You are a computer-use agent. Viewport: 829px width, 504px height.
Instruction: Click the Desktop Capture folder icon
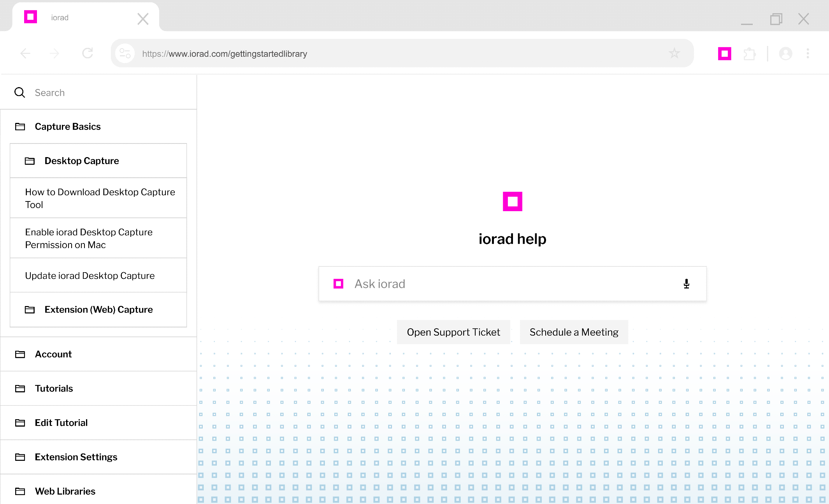point(30,161)
